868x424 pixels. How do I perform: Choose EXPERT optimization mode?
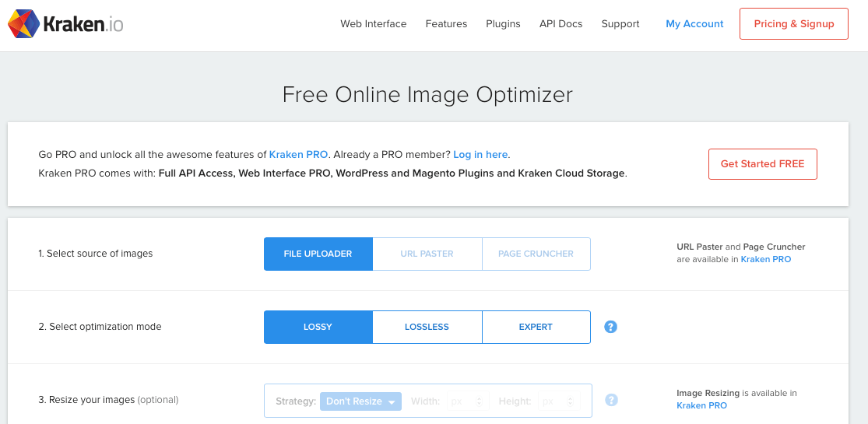click(x=536, y=327)
